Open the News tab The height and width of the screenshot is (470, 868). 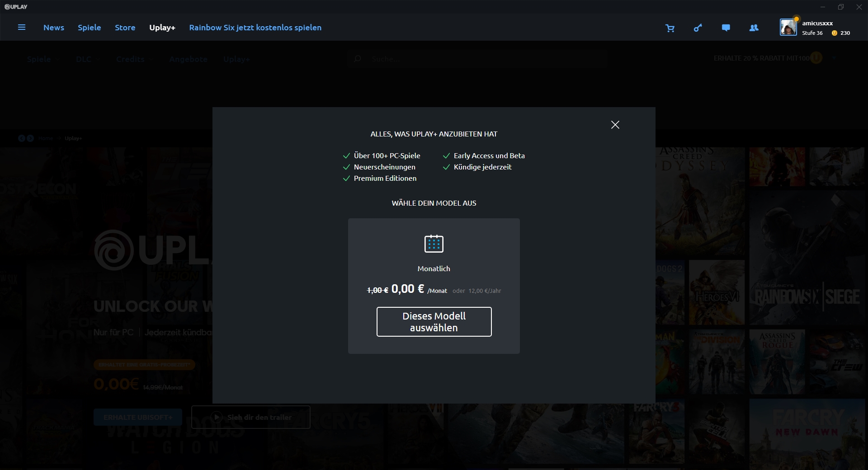(x=54, y=28)
